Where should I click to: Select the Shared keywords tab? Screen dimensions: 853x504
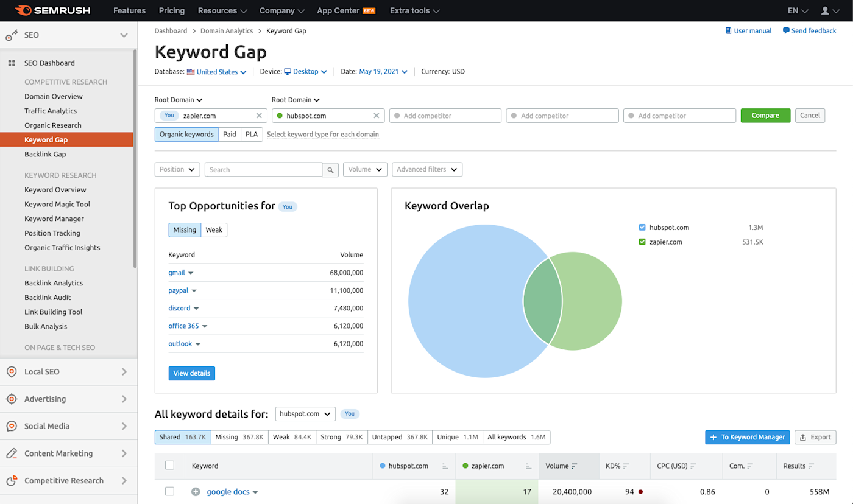point(183,437)
